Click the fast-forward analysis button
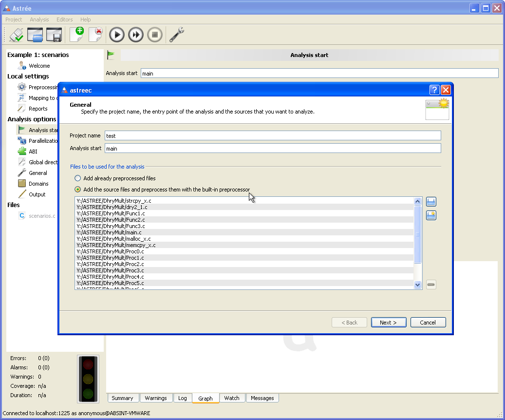The image size is (505, 420). click(136, 35)
